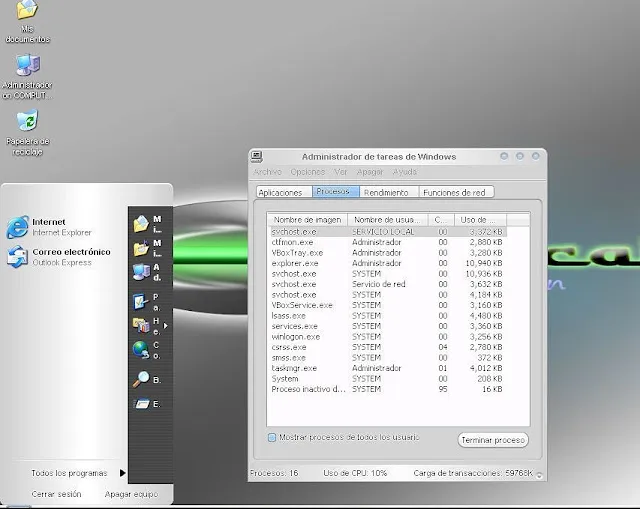Click 'Carga de transacciones' status text
Viewport: 640px width, 509px height.
(x=473, y=473)
